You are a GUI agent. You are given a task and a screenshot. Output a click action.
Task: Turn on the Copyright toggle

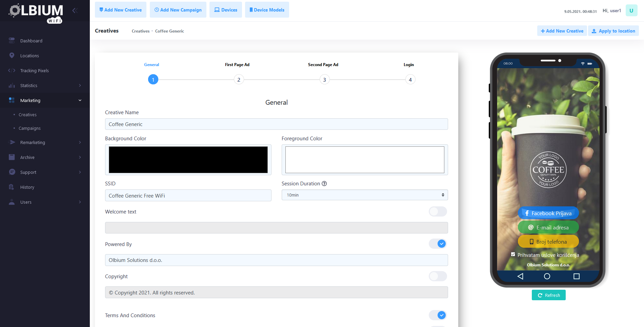[438, 277]
